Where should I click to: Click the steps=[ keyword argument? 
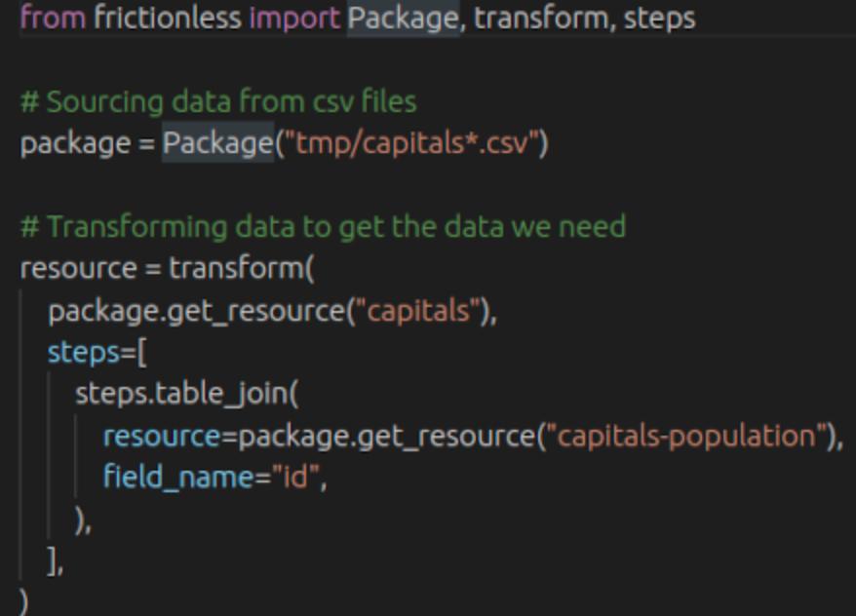97,353
